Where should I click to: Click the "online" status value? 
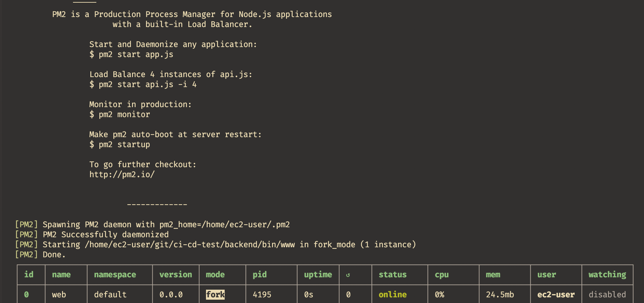pos(393,295)
